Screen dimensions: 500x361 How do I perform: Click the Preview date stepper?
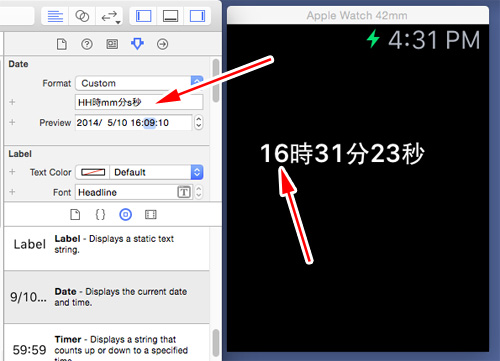pos(199,123)
